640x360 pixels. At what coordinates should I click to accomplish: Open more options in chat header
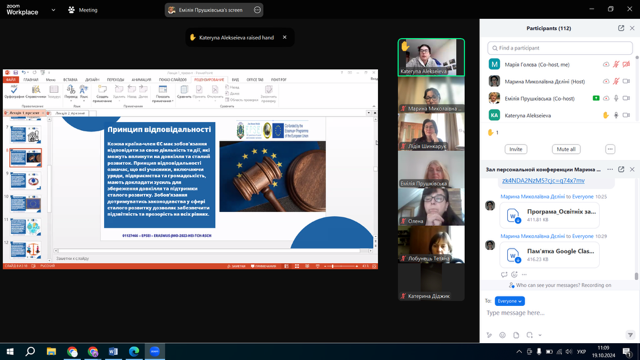pyautogui.click(x=610, y=169)
